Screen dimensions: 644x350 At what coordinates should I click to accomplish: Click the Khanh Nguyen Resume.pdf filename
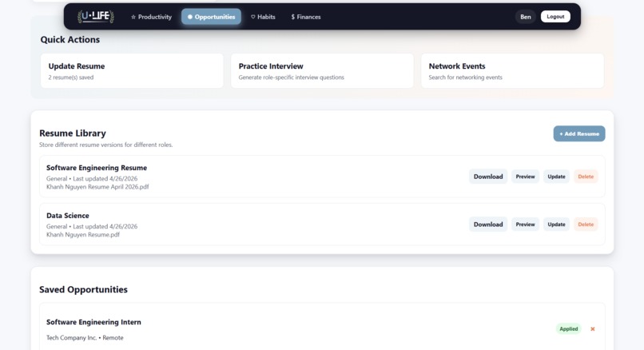pos(83,235)
